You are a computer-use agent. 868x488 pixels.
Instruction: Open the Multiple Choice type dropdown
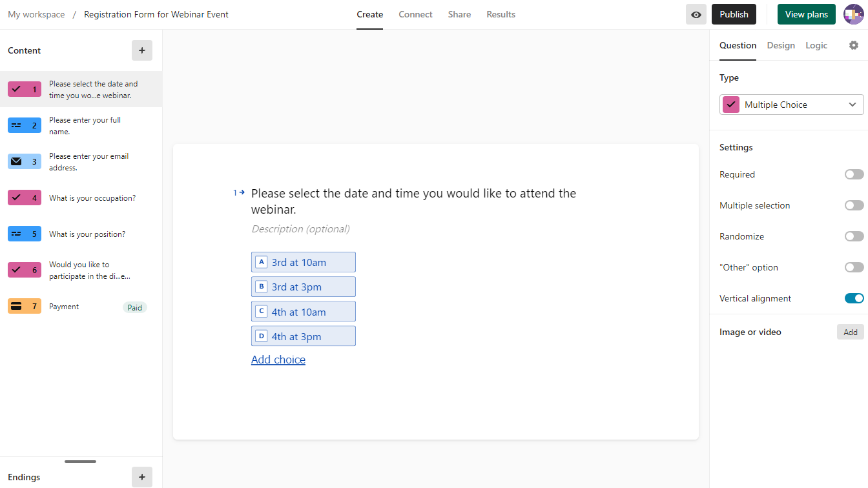click(791, 105)
